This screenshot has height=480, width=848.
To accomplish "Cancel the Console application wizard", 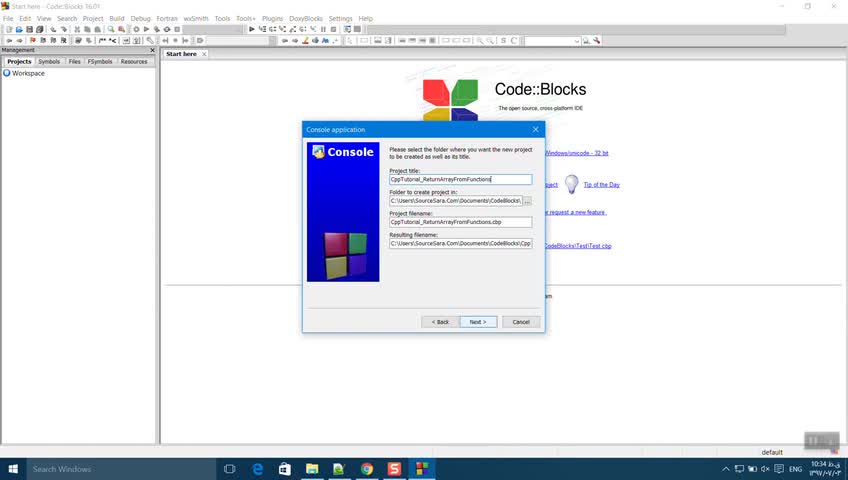I will tap(521, 322).
